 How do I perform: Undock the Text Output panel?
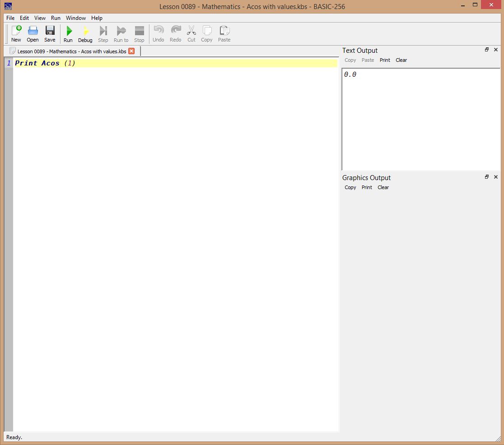487,50
